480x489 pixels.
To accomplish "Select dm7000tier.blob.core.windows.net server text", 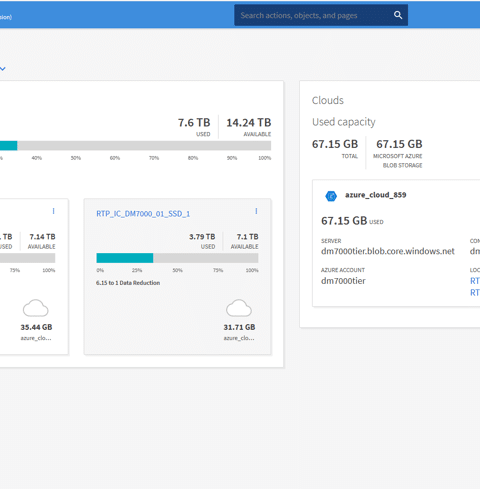I will (x=388, y=251).
